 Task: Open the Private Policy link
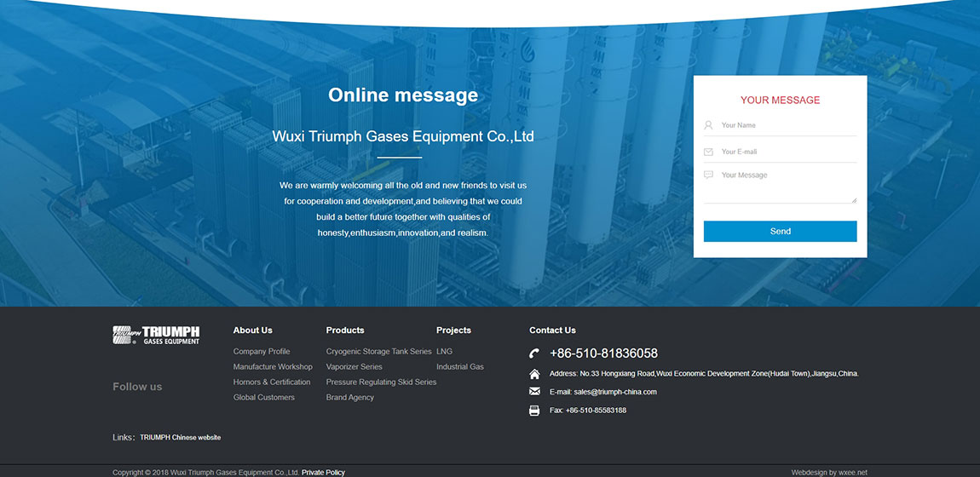point(323,473)
